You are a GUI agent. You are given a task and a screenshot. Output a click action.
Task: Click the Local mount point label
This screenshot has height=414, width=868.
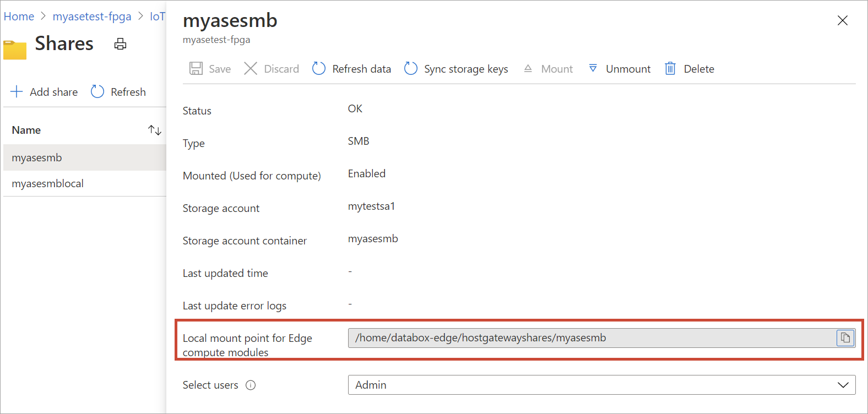(x=247, y=345)
